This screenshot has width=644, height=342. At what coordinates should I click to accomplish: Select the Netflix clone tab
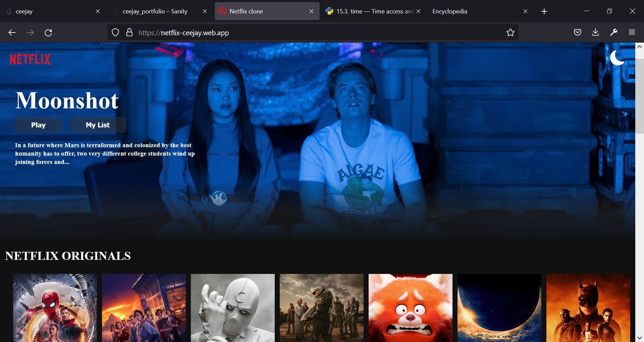(267, 11)
